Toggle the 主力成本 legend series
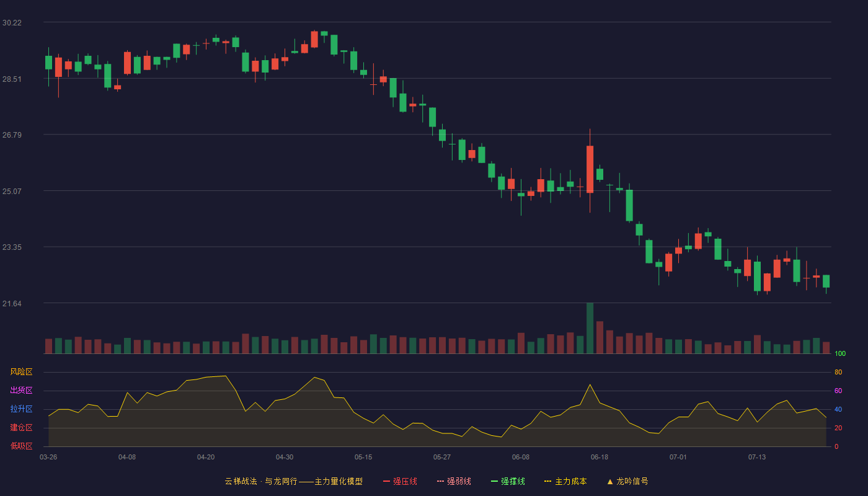Screen dimensions: 868x496 pos(565,481)
